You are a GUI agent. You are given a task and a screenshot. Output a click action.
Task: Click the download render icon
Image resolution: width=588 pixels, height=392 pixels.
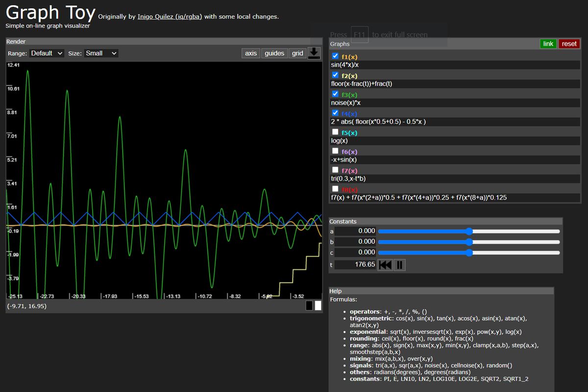[x=314, y=53]
